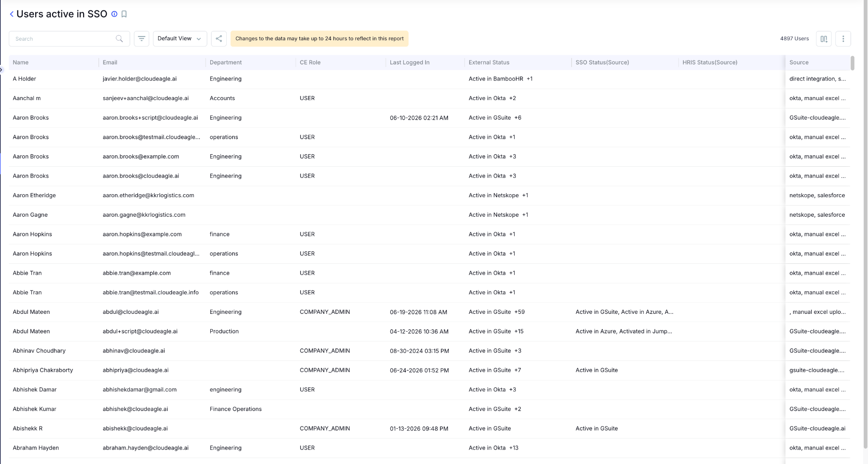Viewport: 868px width, 464px height.
Task: Select email aaron.brooks@example.com
Action: coord(141,157)
